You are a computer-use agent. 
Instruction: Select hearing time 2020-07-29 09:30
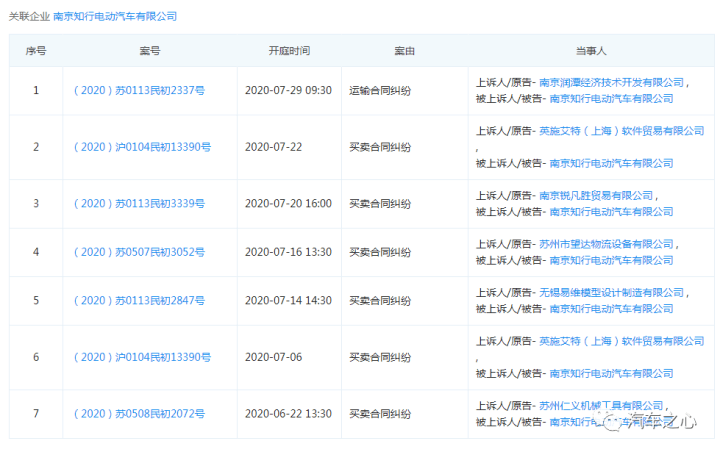288,90
